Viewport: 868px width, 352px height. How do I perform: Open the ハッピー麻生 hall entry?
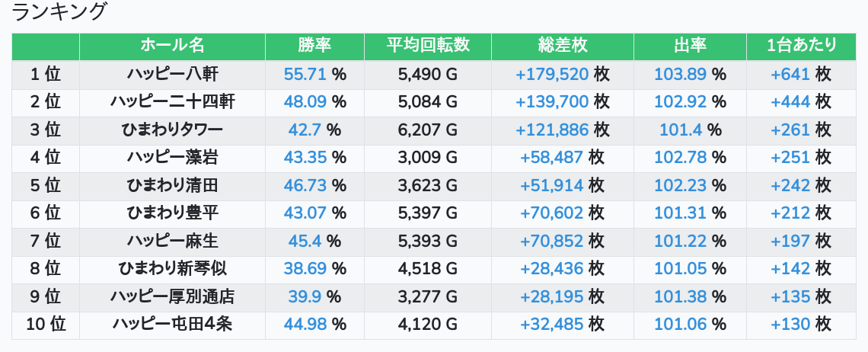[x=172, y=241]
